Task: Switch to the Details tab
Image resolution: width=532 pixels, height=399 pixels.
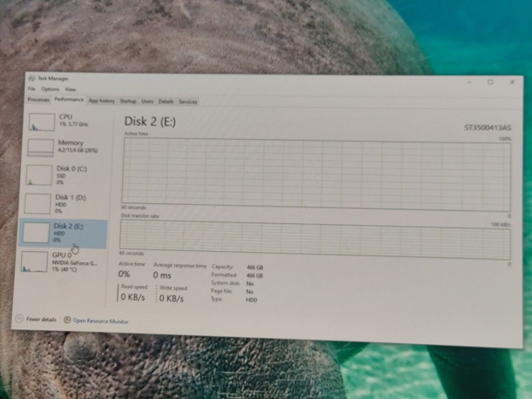Action: pos(166,101)
